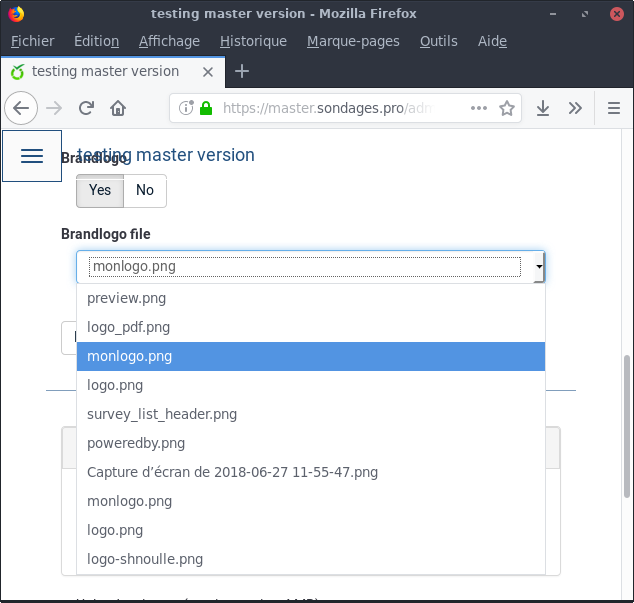
Task: Open page actions three-dots icon
Action: pyautogui.click(x=479, y=108)
